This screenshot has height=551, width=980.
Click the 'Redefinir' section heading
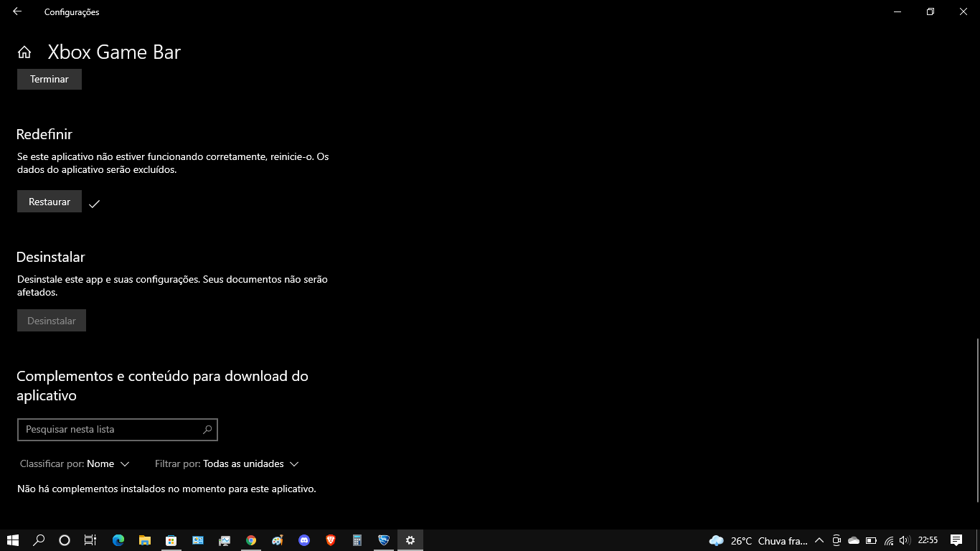click(44, 134)
